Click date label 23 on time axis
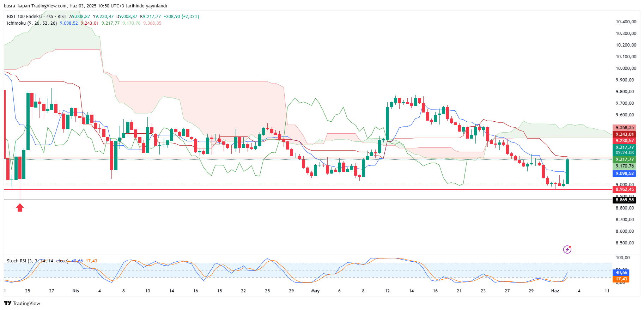 (483, 291)
